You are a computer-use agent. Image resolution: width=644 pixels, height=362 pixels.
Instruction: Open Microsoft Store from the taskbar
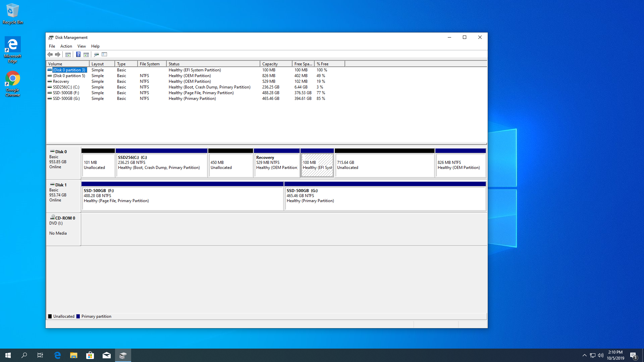[90, 355]
